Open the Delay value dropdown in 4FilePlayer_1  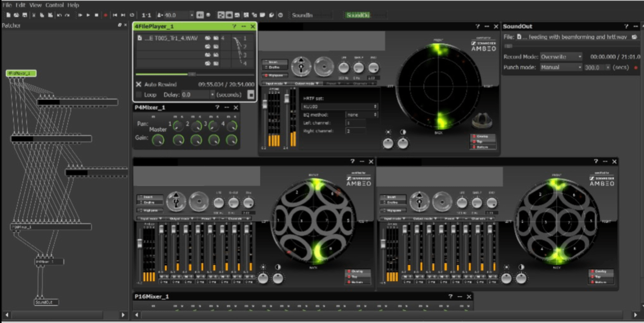click(x=212, y=94)
